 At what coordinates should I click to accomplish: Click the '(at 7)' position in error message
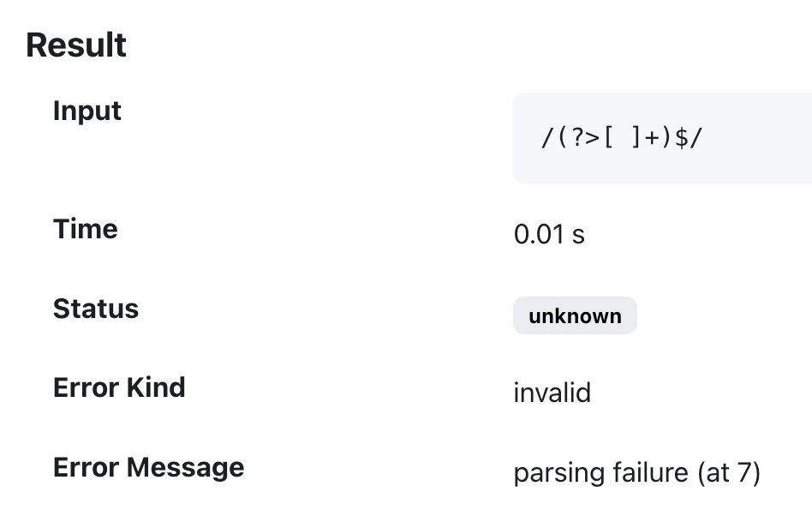[x=728, y=472]
